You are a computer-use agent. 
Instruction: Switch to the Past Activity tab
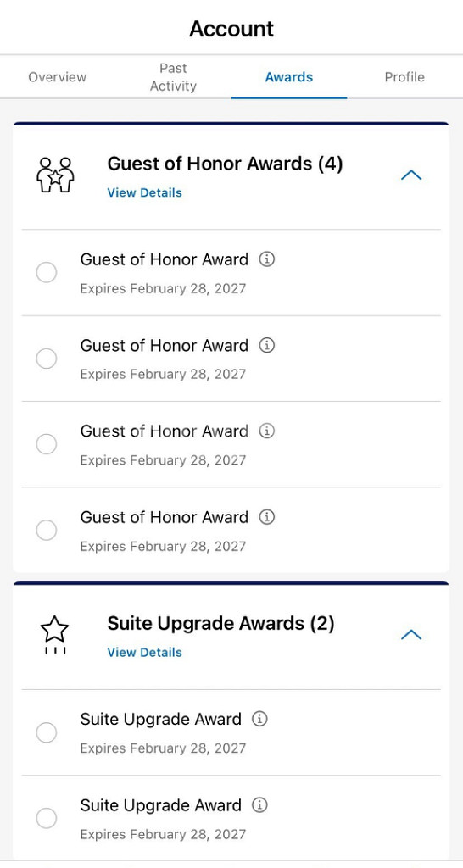point(173,77)
